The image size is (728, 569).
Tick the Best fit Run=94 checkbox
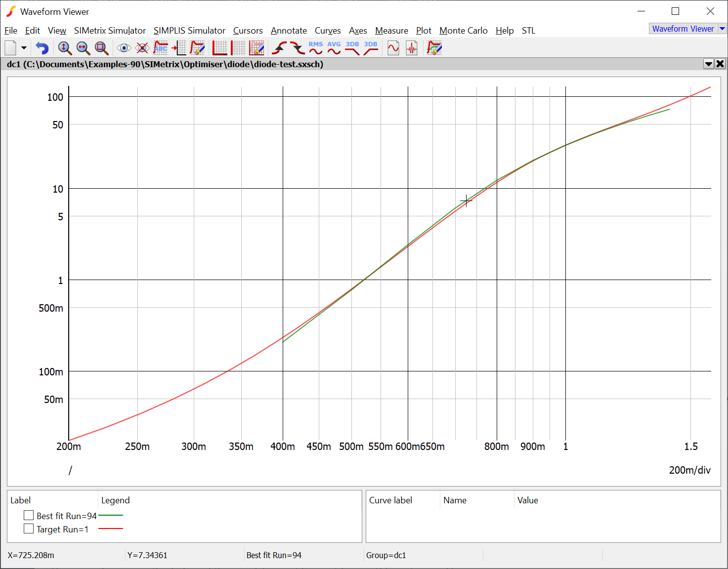tap(29, 515)
